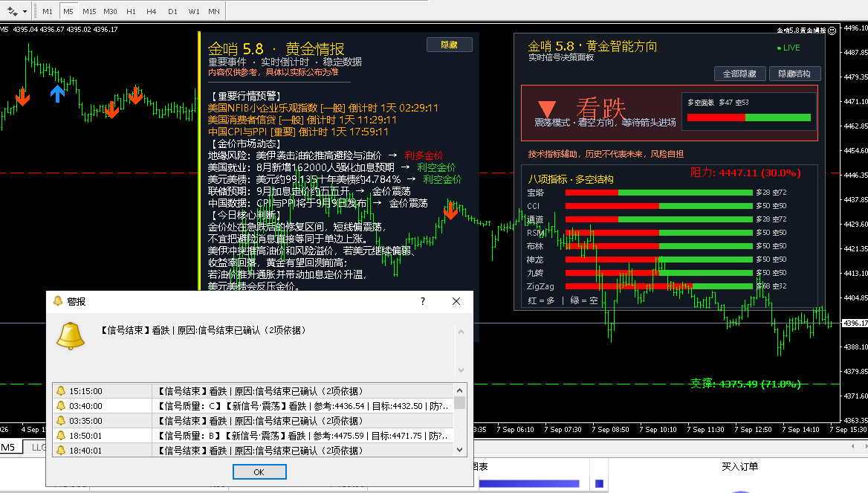The width and height of the screenshot is (868, 493).
Task: Click the M5 chart tab at bottom
Action: pos(8,447)
